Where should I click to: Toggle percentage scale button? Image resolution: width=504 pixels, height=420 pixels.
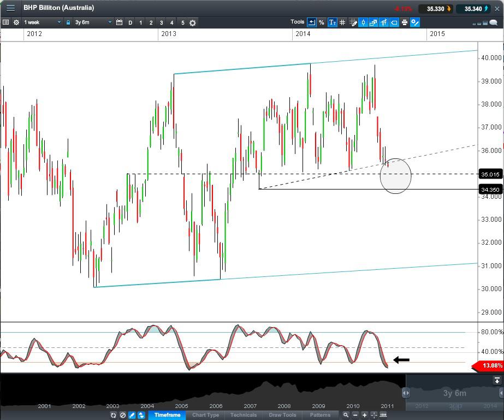click(322, 22)
